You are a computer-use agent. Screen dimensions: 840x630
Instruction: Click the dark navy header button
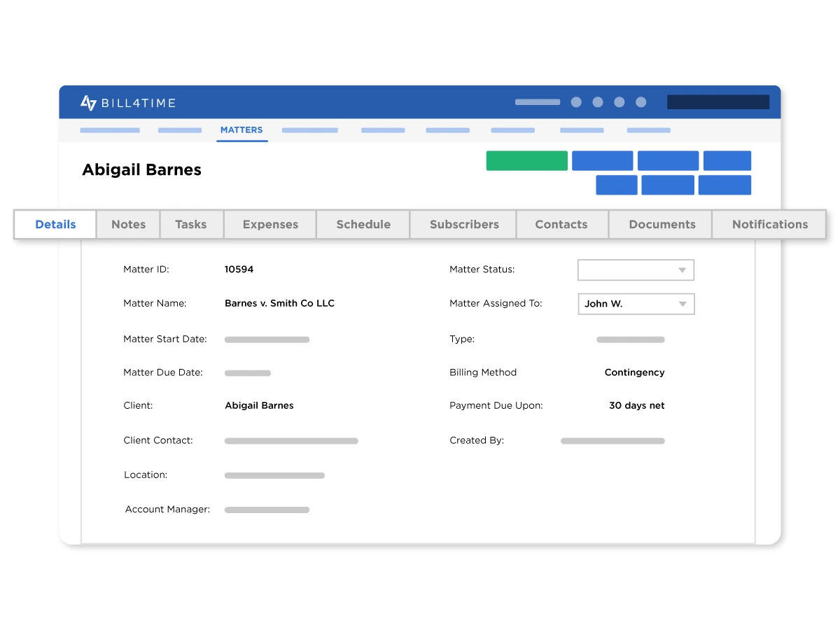(x=717, y=102)
